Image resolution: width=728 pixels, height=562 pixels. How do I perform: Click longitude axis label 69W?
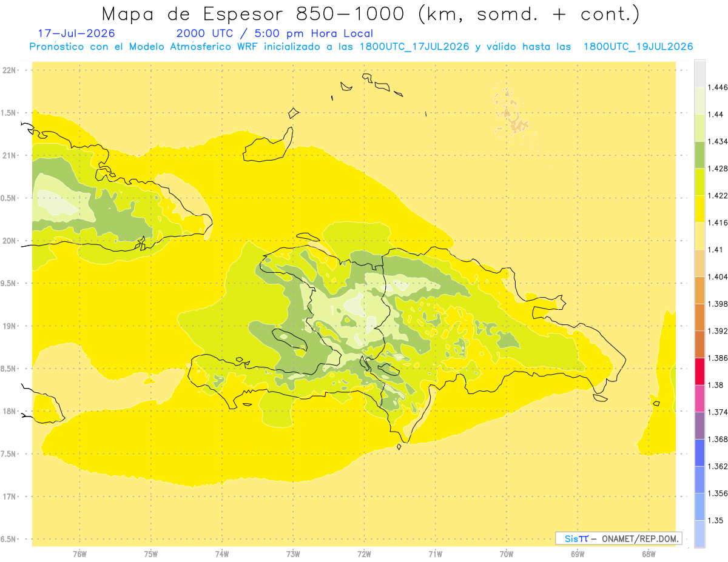(578, 555)
